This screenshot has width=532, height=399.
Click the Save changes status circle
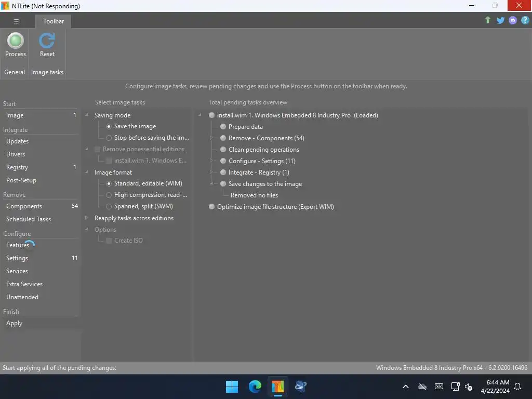click(223, 183)
